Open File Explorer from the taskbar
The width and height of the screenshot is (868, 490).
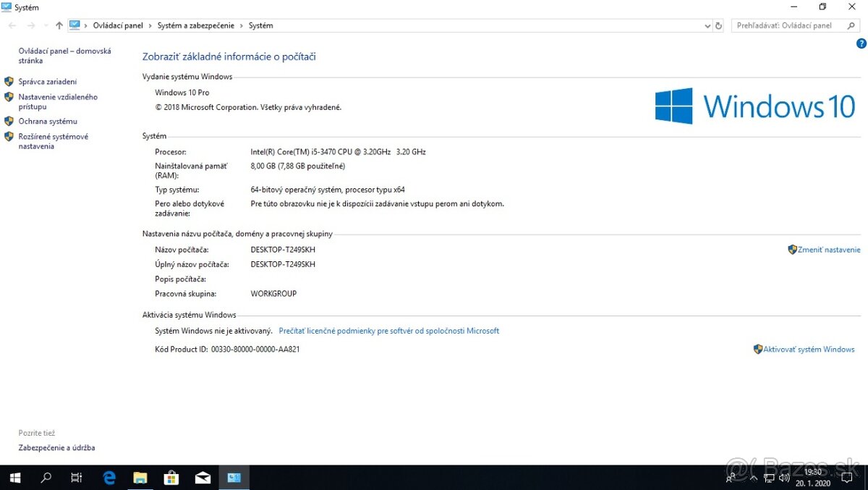pyautogui.click(x=140, y=477)
